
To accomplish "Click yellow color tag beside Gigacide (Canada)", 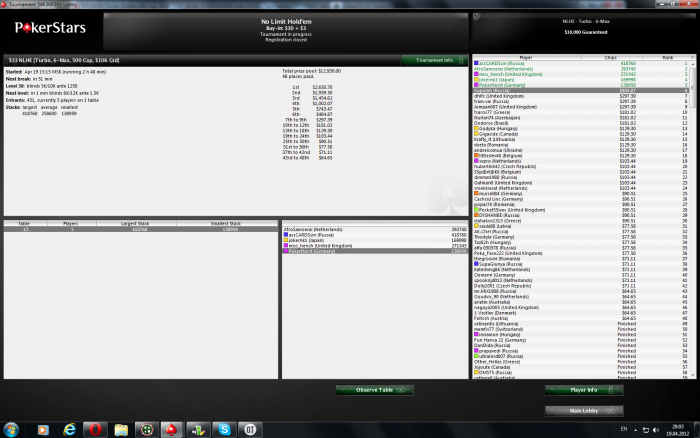I will (x=476, y=134).
